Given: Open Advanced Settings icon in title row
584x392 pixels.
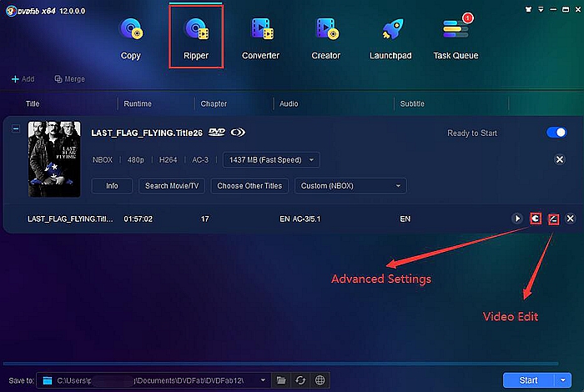Looking at the screenshot, I should [536, 219].
